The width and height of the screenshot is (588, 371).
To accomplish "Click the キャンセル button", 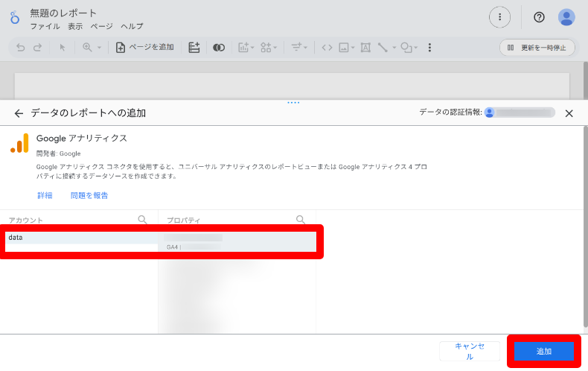I will click(470, 351).
